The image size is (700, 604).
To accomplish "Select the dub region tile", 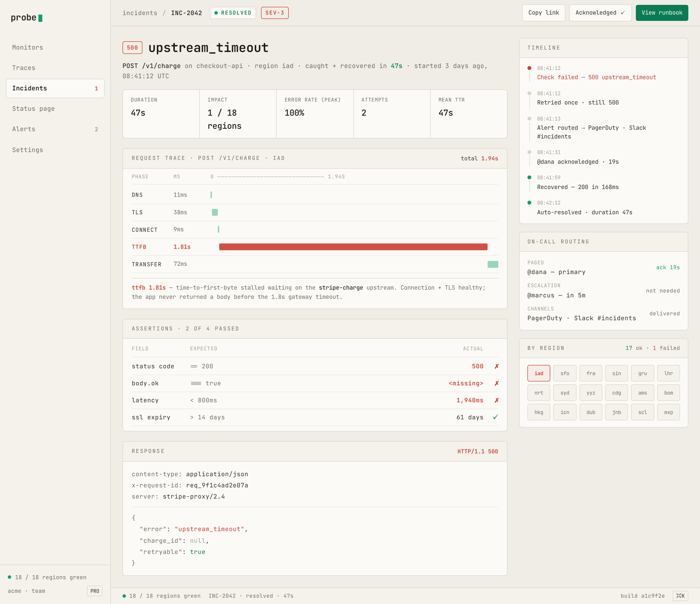I will click(591, 412).
